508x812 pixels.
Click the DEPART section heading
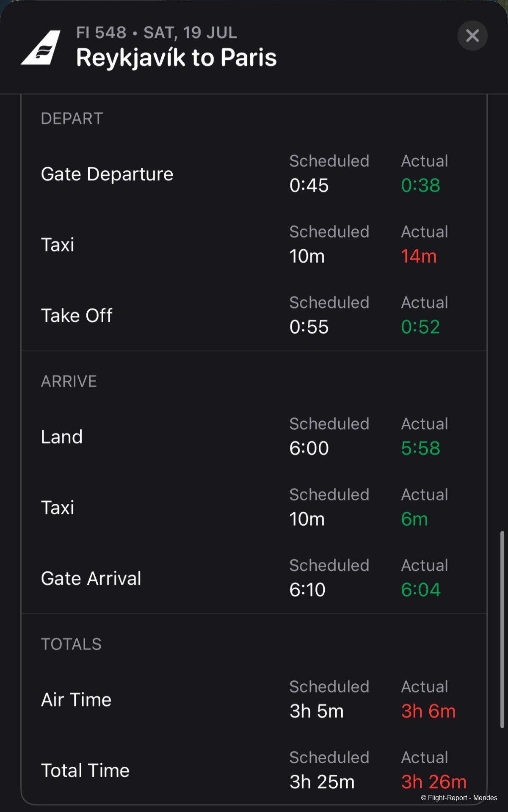(72, 119)
